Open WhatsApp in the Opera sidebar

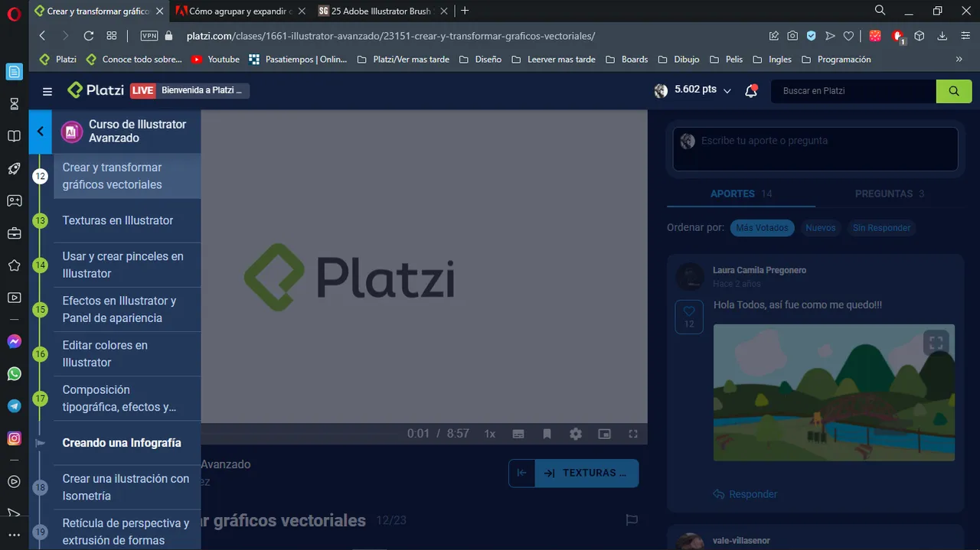[14, 374]
